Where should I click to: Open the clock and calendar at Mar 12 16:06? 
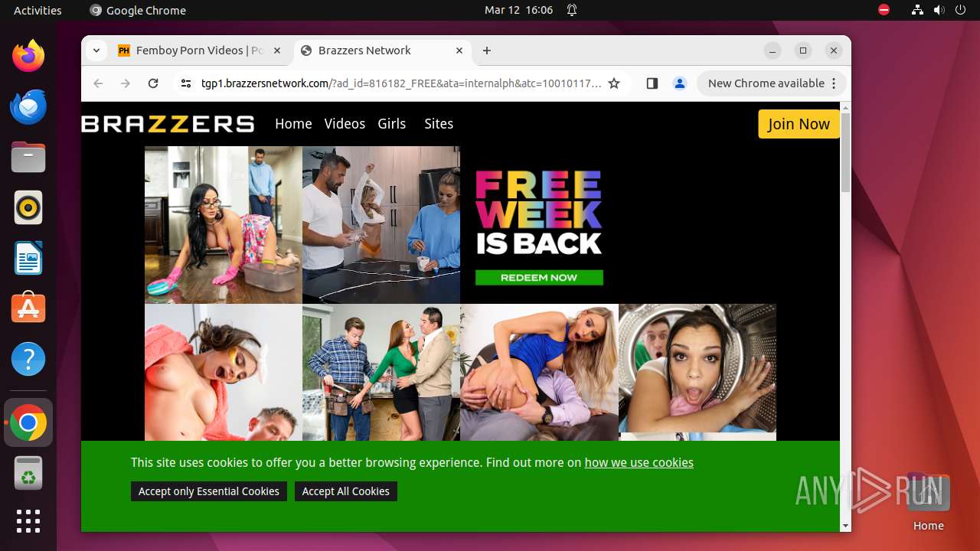(x=518, y=10)
